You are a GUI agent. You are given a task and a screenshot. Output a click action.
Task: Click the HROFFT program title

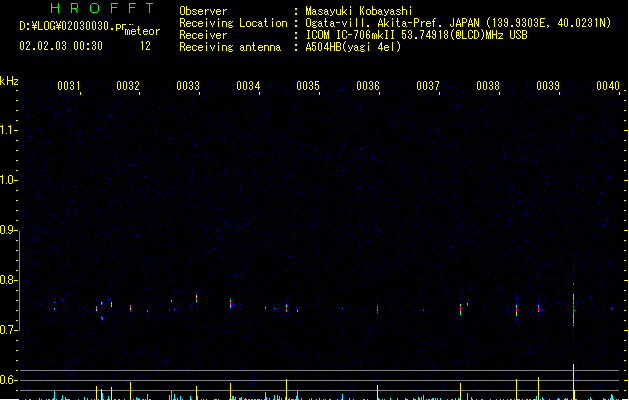click(x=103, y=8)
